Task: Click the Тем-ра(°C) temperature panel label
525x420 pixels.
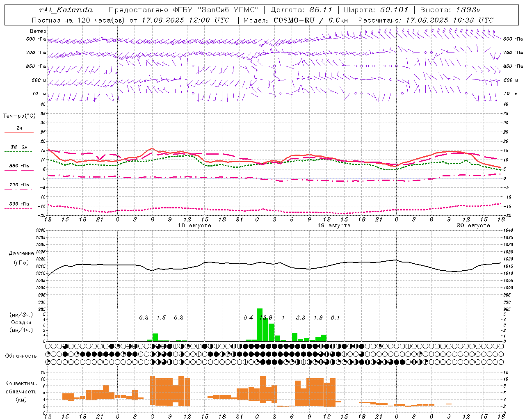Action: click(x=19, y=116)
